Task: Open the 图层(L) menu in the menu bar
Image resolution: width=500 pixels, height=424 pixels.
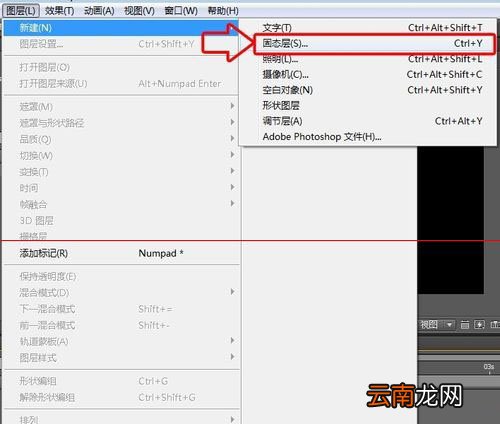Action: (x=21, y=11)
